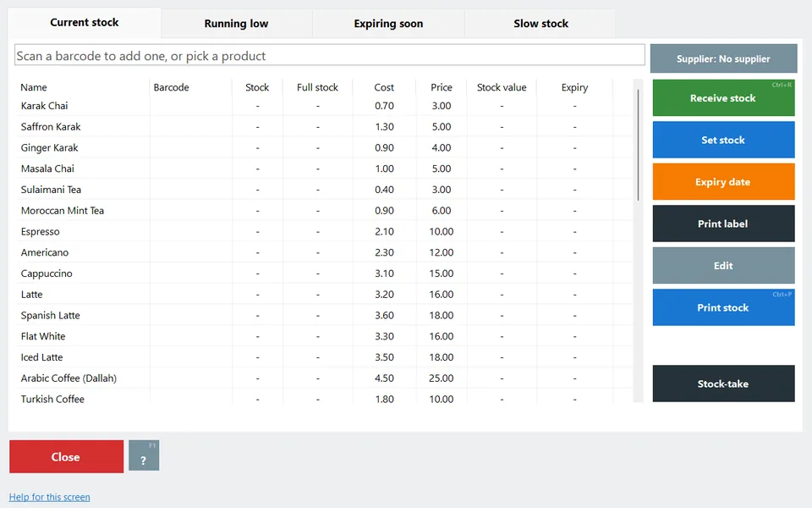Image resolution: width=812 pixels, height=508 pixels.
Task: Click the orange Expiry date button
Action: [723, 182]
